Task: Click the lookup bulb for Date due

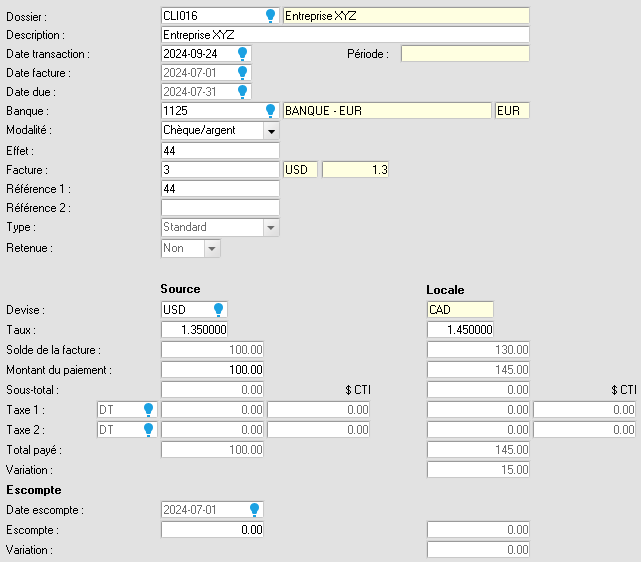Action: [242, 92]
